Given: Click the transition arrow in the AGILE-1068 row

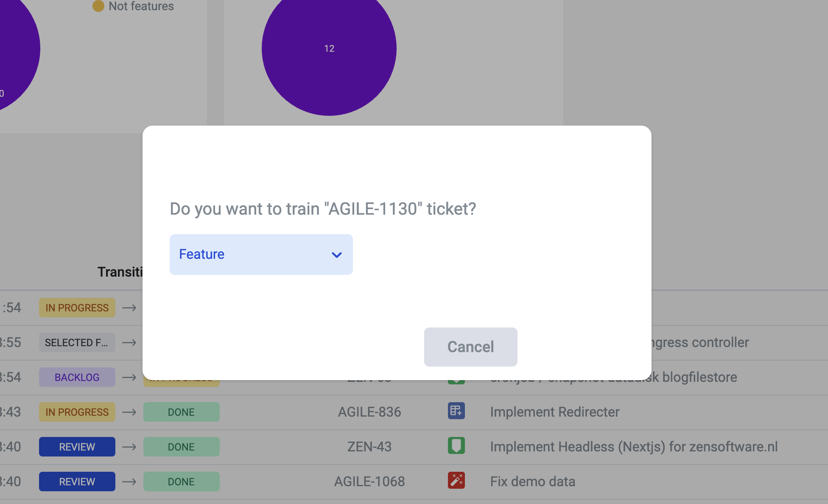Looking at the screenshot, I should (129, 482).
